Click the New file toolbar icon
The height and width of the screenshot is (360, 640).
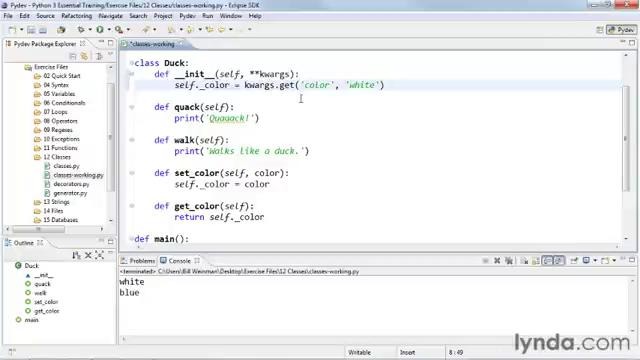pos(12,30)
